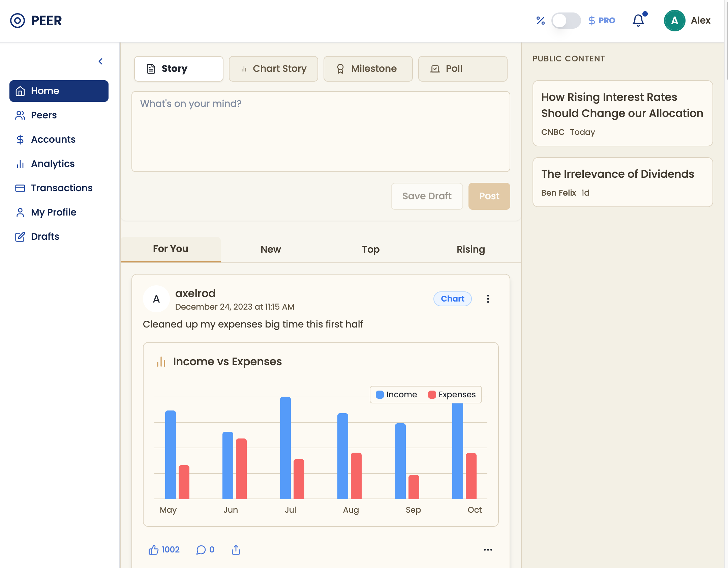Image resolution: width=728 pixels, height=568 pixels.
Task: Like axelrod's post with thumbs-up icon
Action: [x=153, y=550]
